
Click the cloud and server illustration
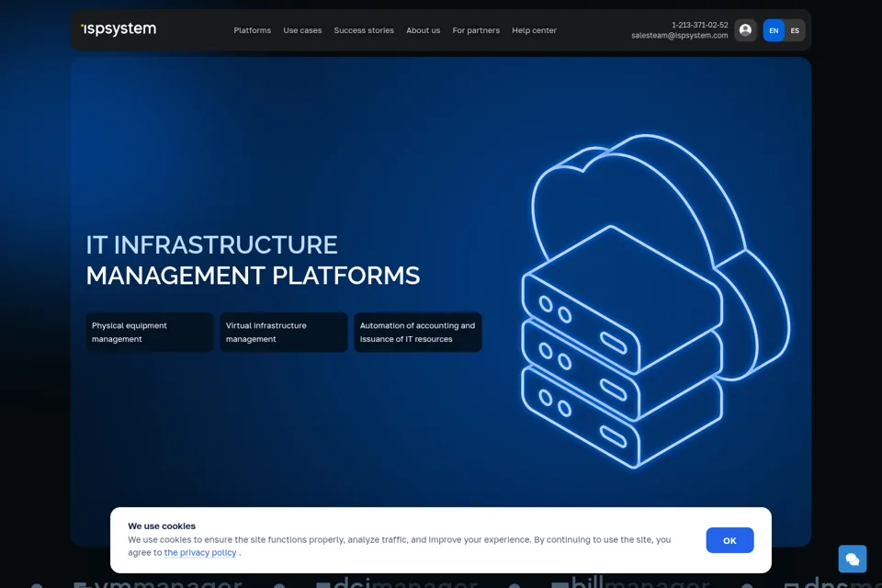click(x=655, y=301)
